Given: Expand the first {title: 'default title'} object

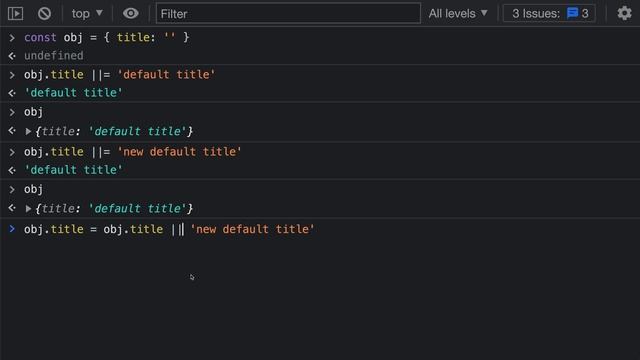Looking at the screenshot, I should pyautogui.click(x=28, y=131).
